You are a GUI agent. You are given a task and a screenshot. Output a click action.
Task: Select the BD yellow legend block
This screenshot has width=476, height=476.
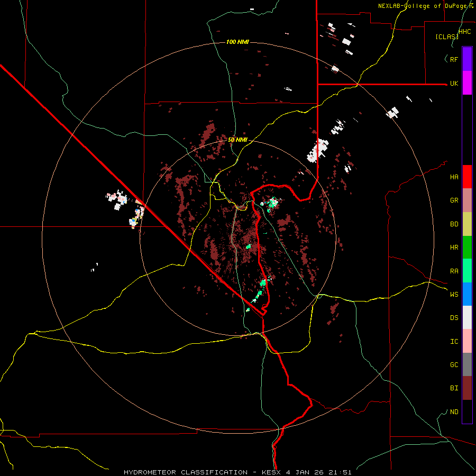click(x=467, y=224)
